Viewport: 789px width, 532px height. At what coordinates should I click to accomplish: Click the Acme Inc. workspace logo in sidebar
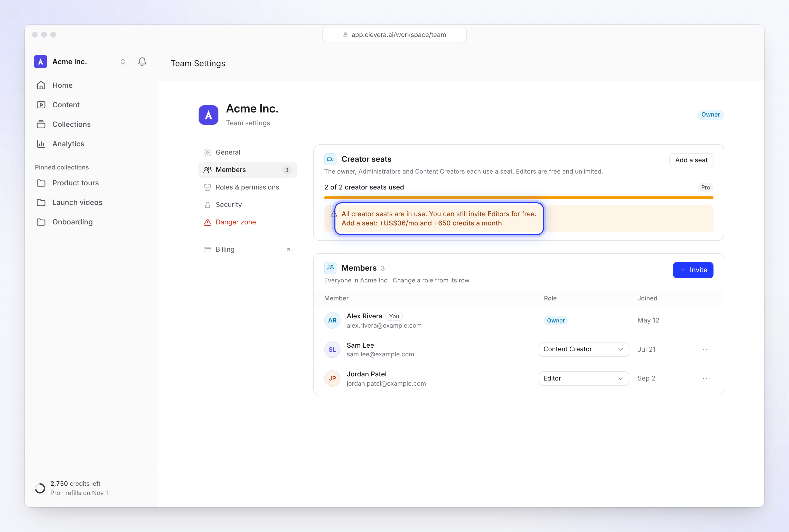40,62
